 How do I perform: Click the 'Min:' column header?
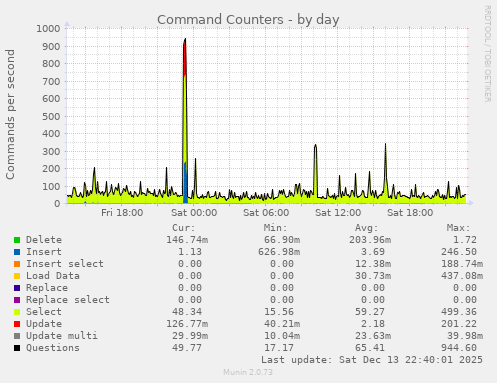[x=275, y=228]
